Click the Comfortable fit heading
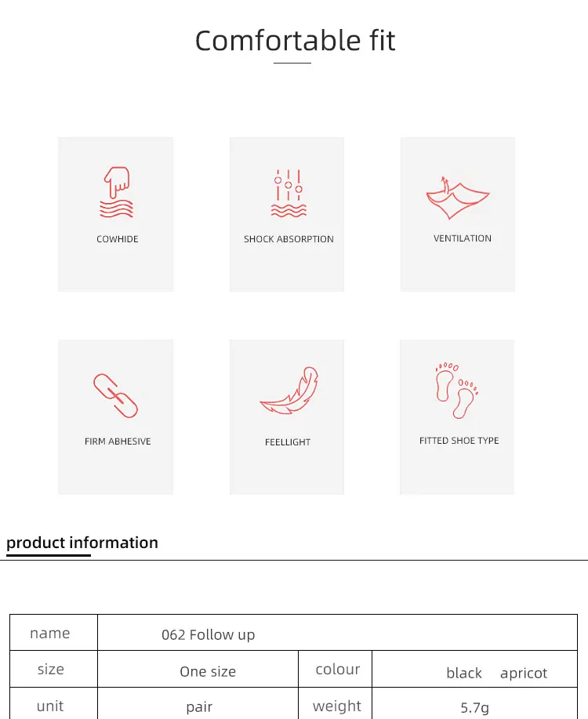Viewport: 588px width, 719px height. coord(295,40)
